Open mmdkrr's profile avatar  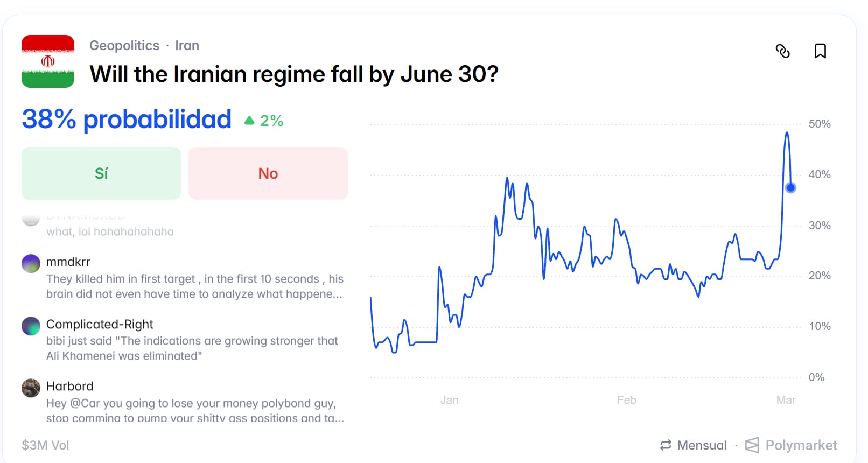pyautogui.click(x=31, y=264)
